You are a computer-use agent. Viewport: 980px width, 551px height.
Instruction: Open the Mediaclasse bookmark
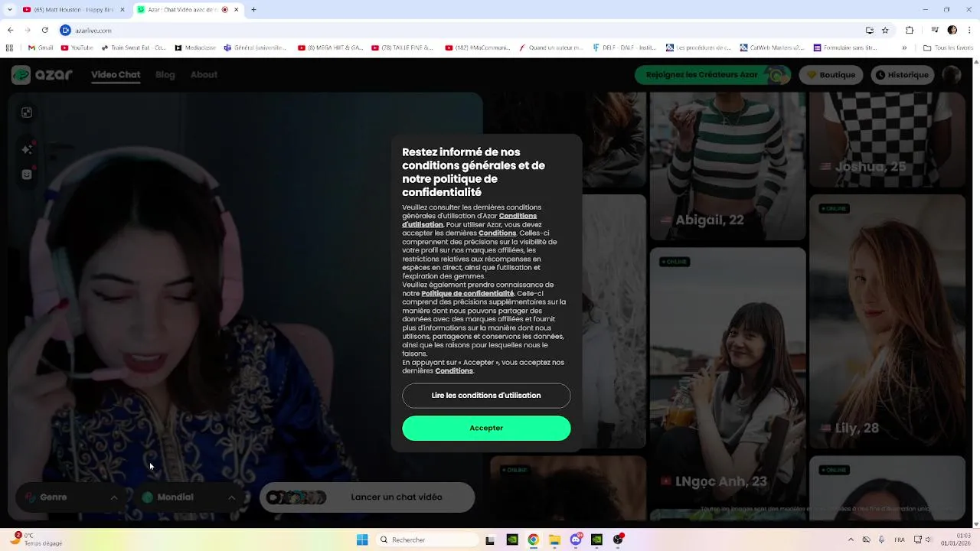pyautogui.click(x=195, y=47)
